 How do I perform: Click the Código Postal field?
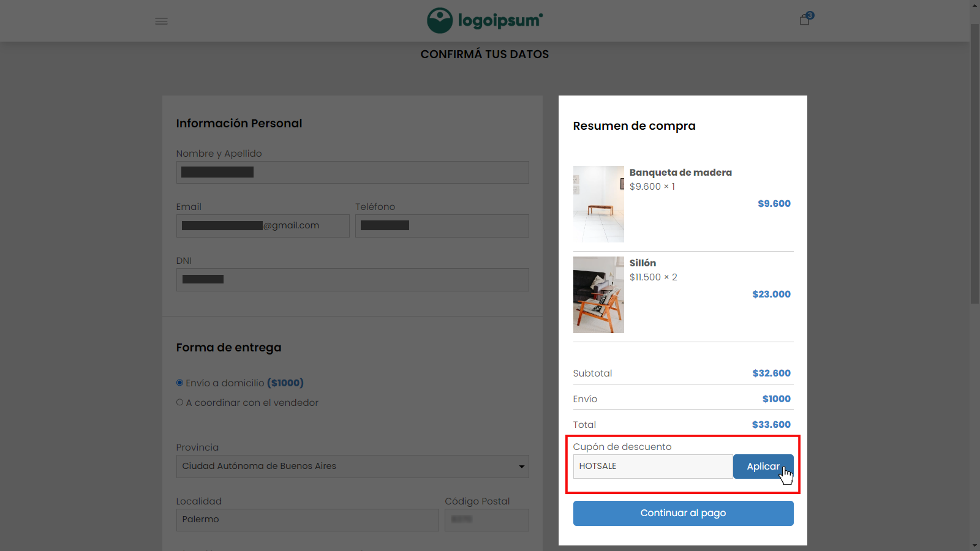(x=487, y=520)
